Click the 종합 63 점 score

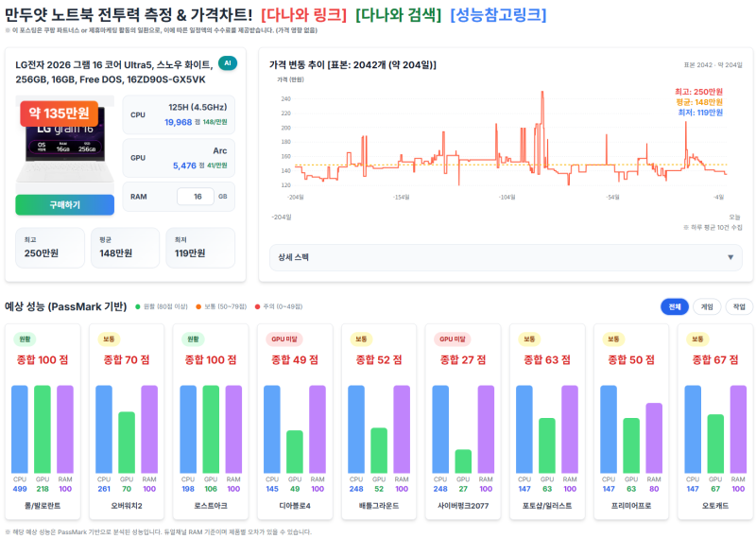tap(547, 360)
